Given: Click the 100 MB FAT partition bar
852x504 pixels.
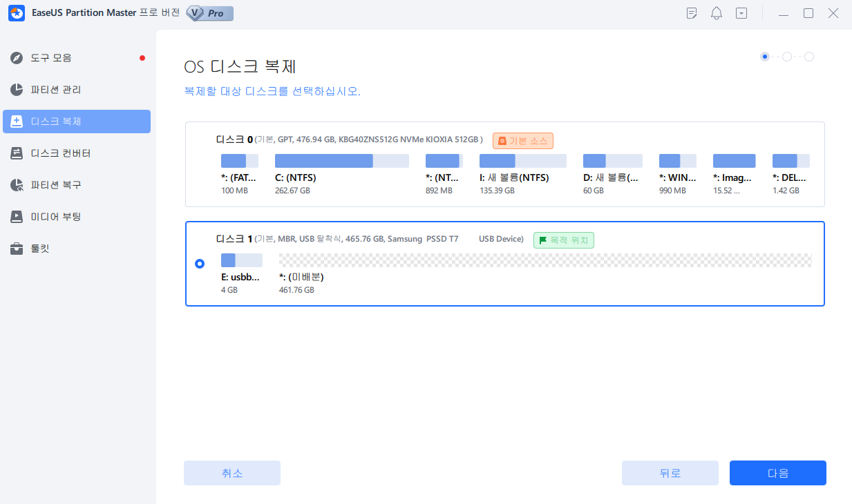Looking at the screenshot, I should (240, 161).
